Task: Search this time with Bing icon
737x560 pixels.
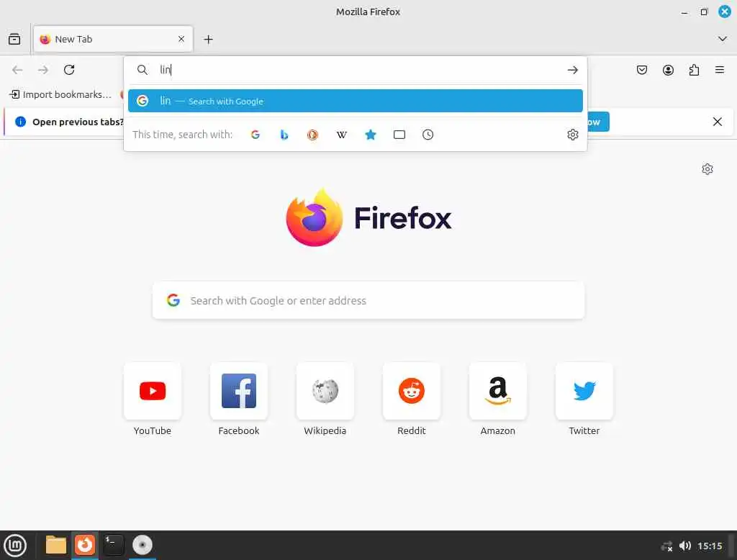Action: (284, 135)
